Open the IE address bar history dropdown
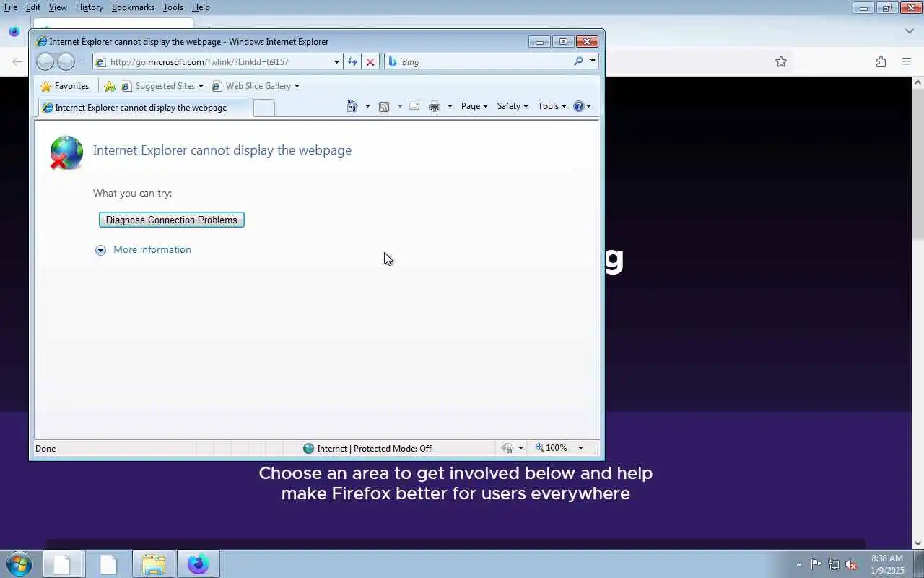The image size is (924, 578). point(336,62)
